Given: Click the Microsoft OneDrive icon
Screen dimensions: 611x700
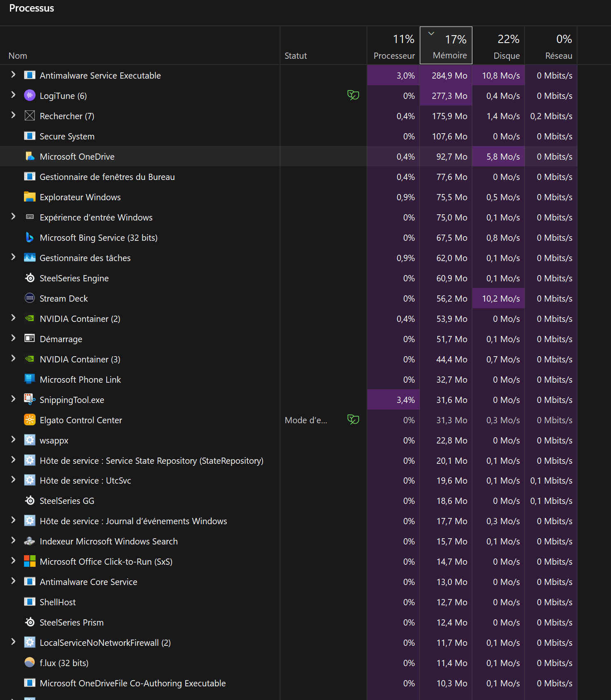Looking at the screenshot, I should click(x=30, y=156).
